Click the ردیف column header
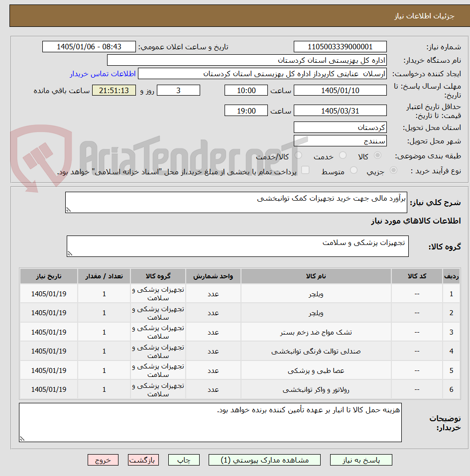This screenshot has height=476, width=470. pos(451,276)
